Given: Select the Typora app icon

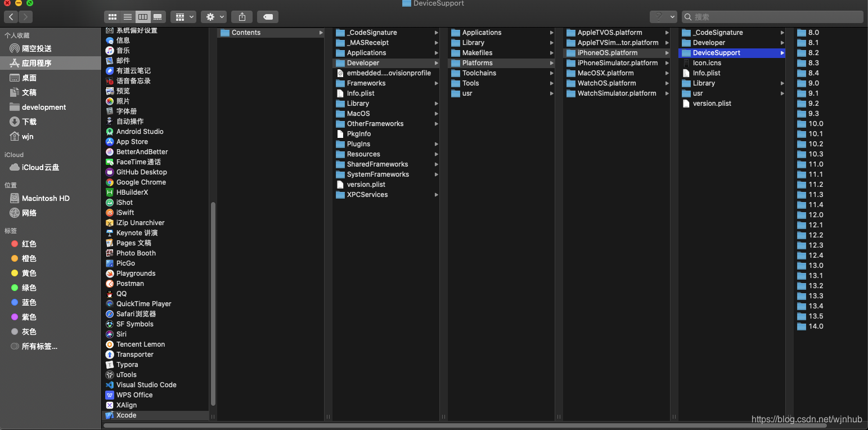Looking at the screenshot, I should click(110, 365).
